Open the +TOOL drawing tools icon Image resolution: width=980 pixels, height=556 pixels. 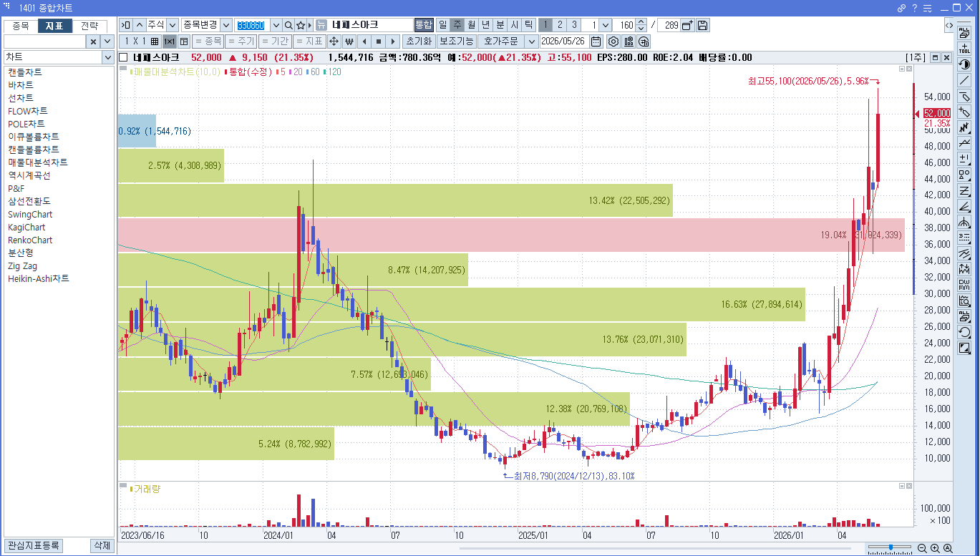[x=964, y=49]
